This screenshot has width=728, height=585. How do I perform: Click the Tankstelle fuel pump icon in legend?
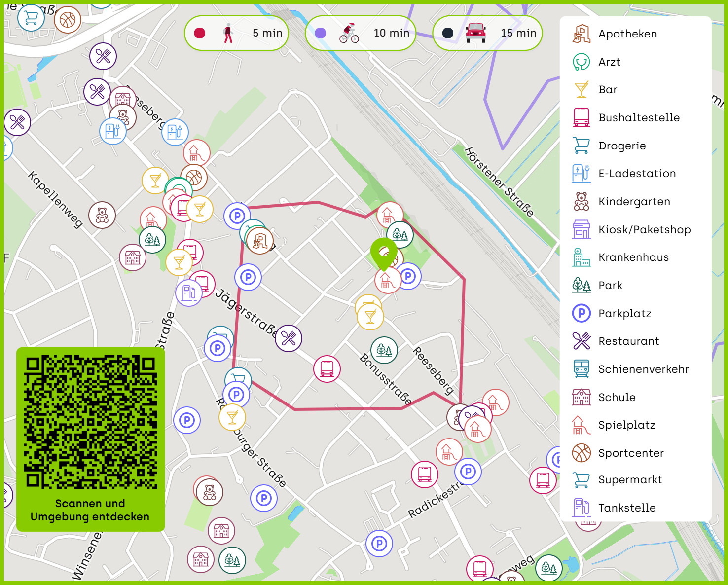point(582,508)
